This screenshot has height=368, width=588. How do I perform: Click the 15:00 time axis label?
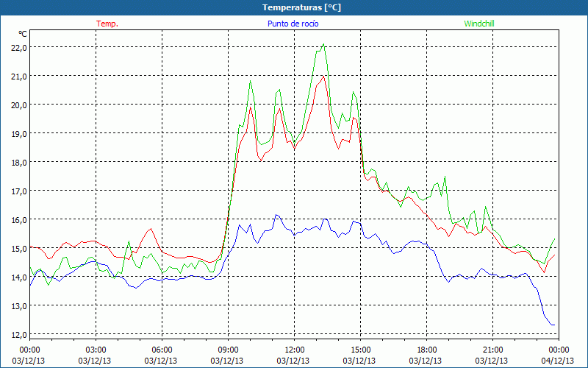pyautogui.click(x=360, y=350)
